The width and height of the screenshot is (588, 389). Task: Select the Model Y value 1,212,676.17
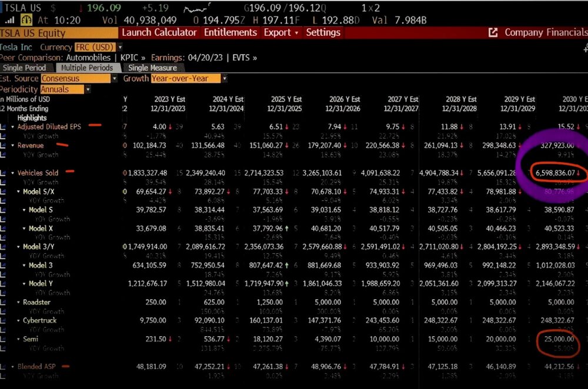148,284
